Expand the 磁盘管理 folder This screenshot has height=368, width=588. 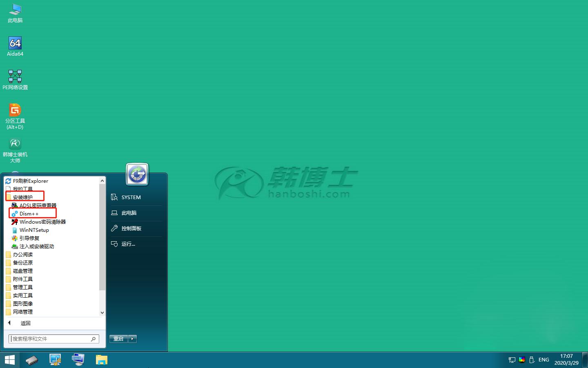tap(23, 271)
